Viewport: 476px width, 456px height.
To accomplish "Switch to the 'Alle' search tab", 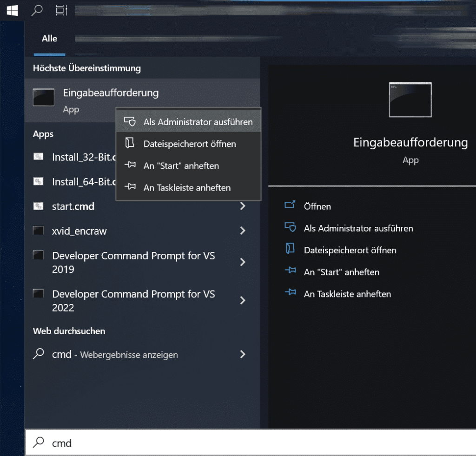I will [x=49, y=39].
